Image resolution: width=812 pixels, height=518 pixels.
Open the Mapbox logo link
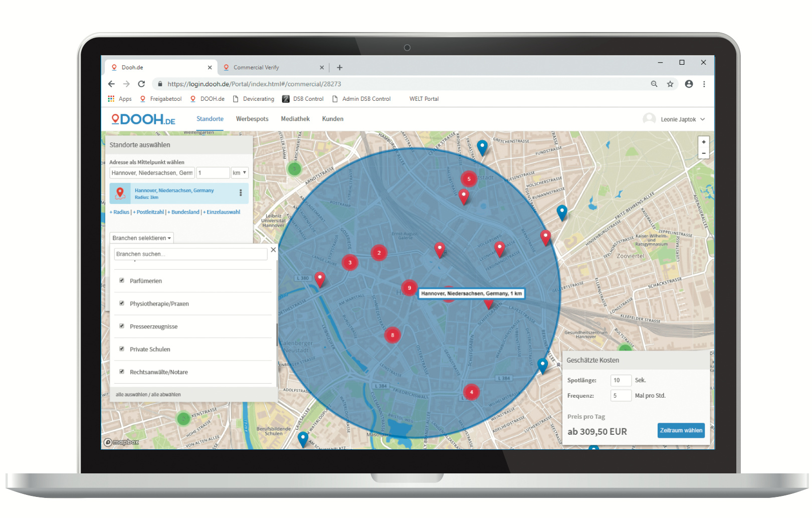coord(121,442)
